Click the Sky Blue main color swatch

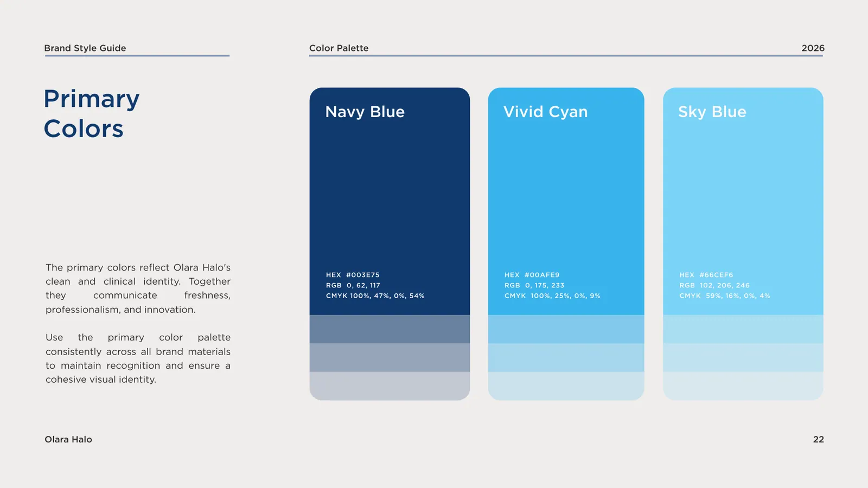743,201
